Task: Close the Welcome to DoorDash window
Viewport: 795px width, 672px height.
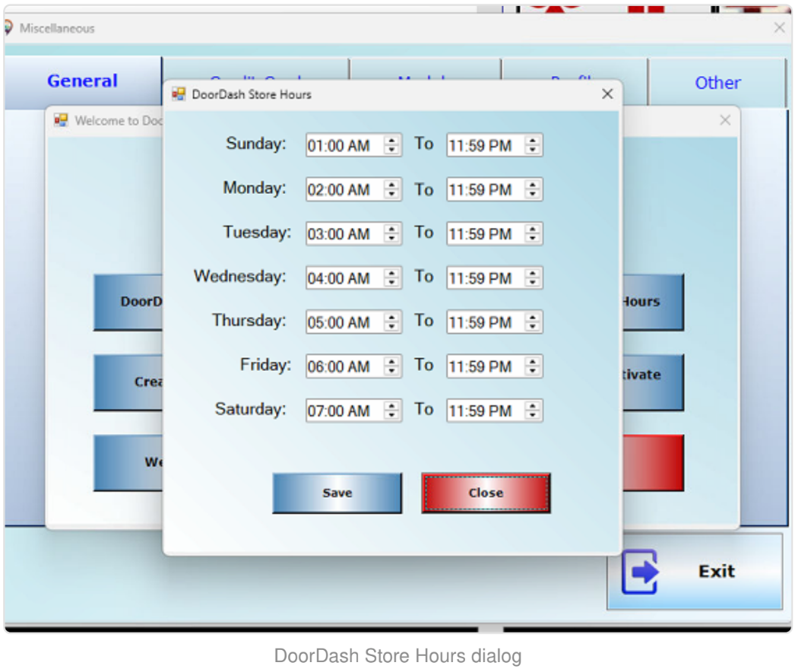Action: click(x=725, y=120)
